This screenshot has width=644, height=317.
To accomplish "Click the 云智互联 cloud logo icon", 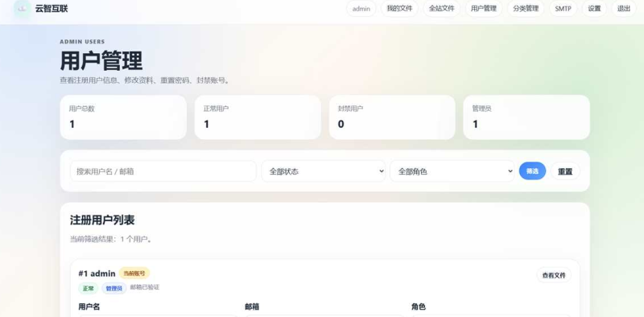I will click(x=23, y=9).
